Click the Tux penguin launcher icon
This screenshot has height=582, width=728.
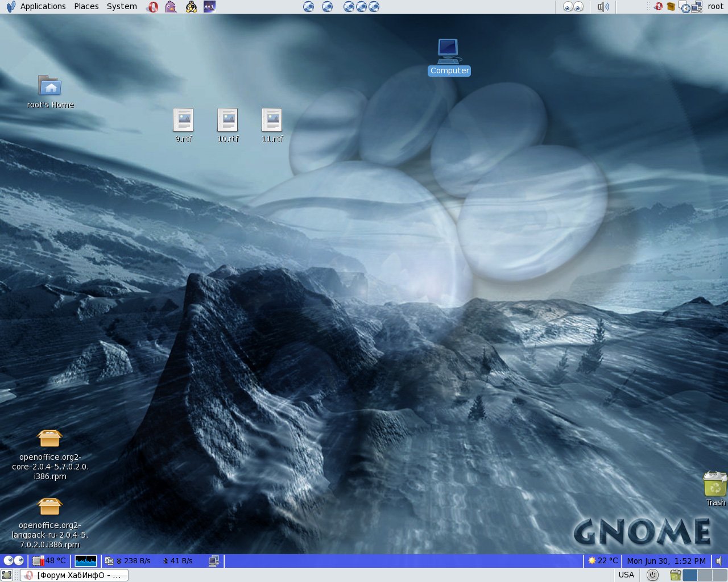[x=191, y=7]
